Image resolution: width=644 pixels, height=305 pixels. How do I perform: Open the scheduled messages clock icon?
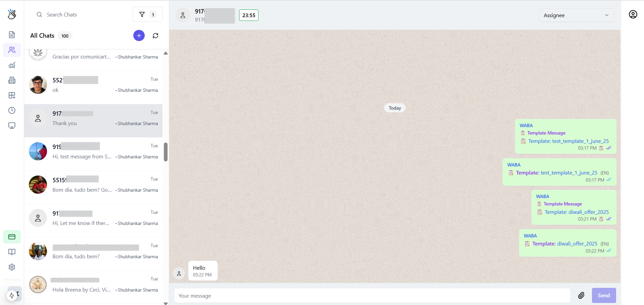pyautogui.click(x=12, y=110)
